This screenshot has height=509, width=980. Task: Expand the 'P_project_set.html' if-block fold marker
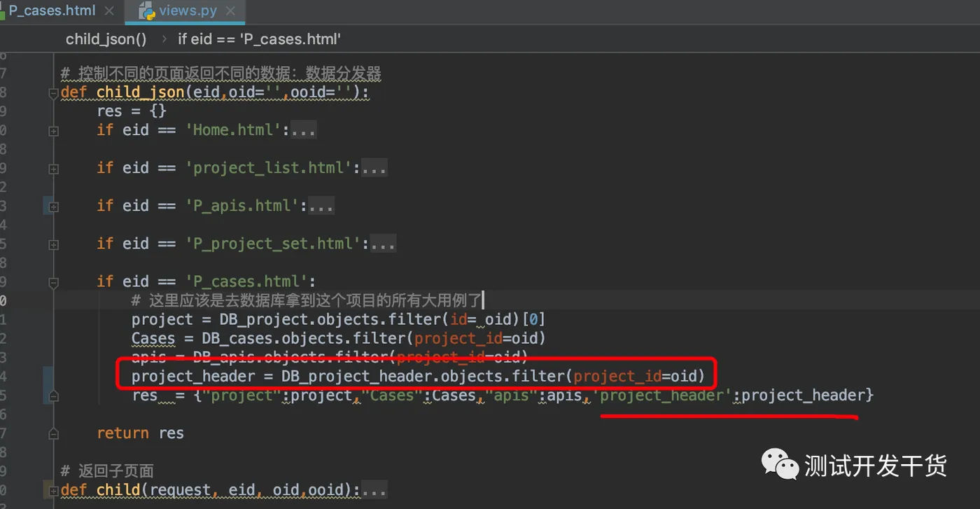click(53, 244)
